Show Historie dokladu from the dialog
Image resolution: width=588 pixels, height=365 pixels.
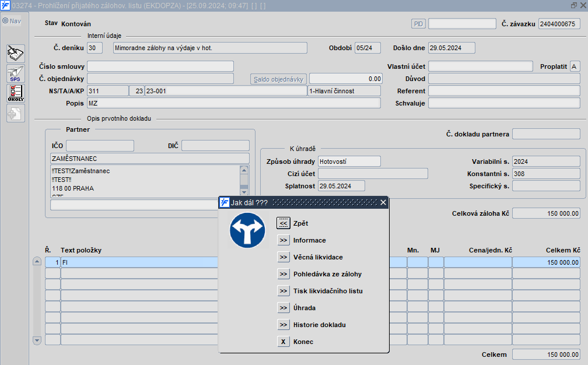click(283, 325)
